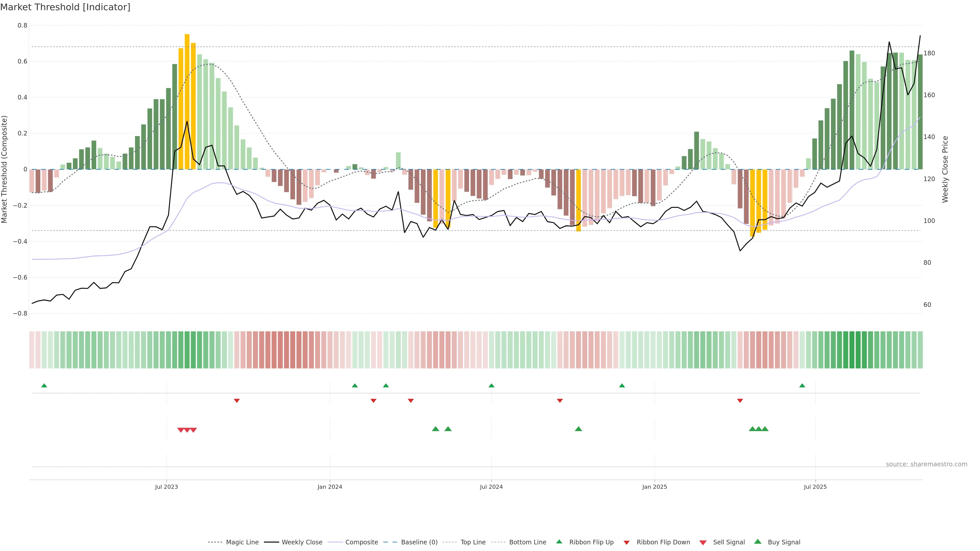
Task: Click the last ribbon flip down marker before July 2025
Action: click(x=740, y=401)
